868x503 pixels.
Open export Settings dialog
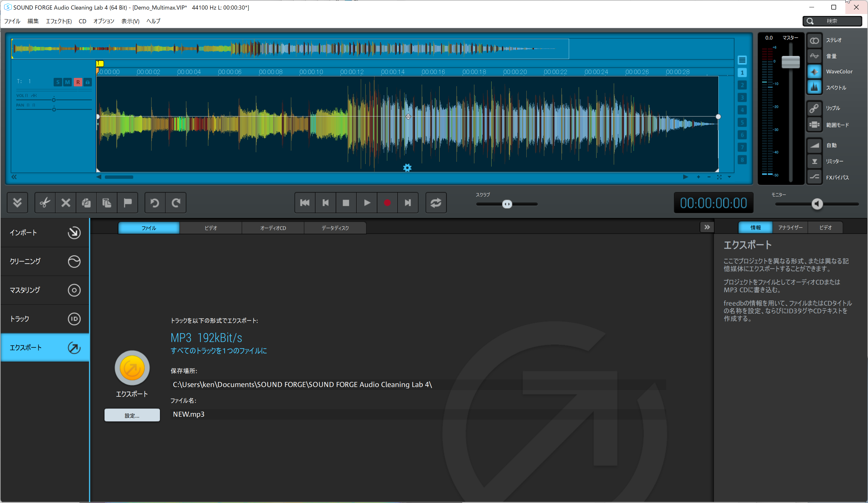132,415
